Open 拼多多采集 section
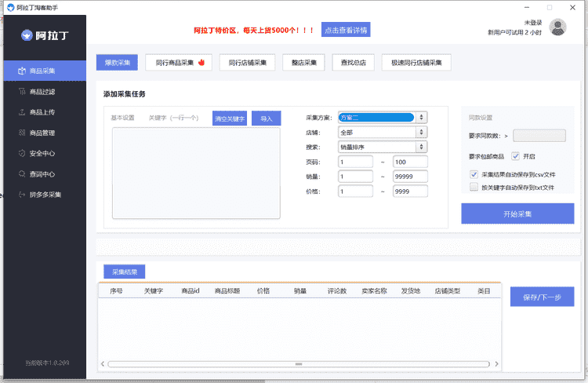 point(45,195)
